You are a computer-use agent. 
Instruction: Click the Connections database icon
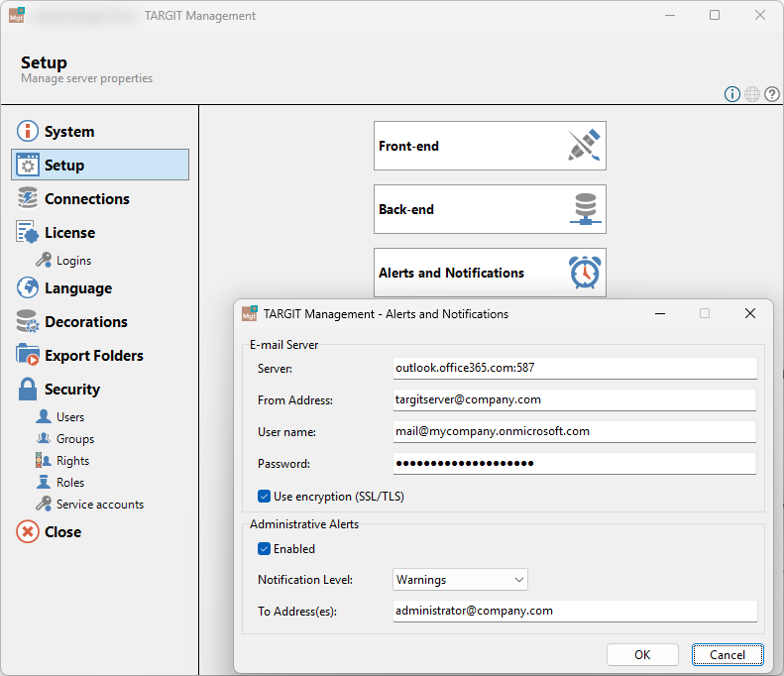click(x=28, y=198)
